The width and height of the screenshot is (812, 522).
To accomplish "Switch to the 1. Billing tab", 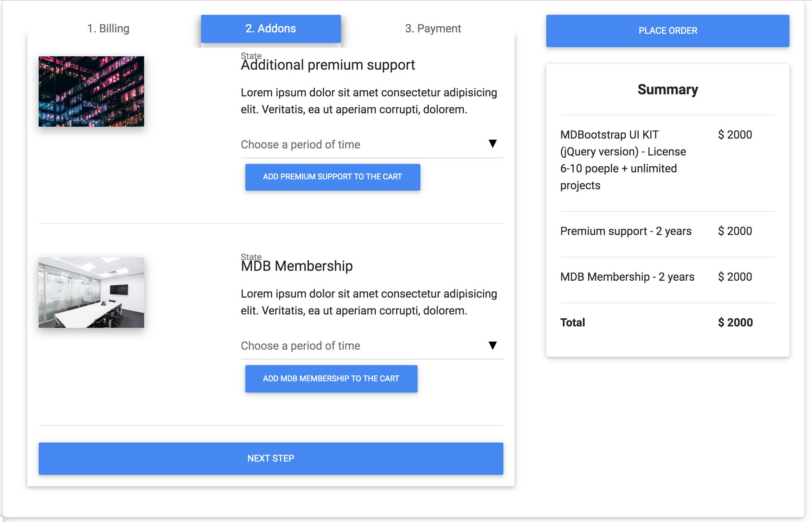I will [108, 28].
